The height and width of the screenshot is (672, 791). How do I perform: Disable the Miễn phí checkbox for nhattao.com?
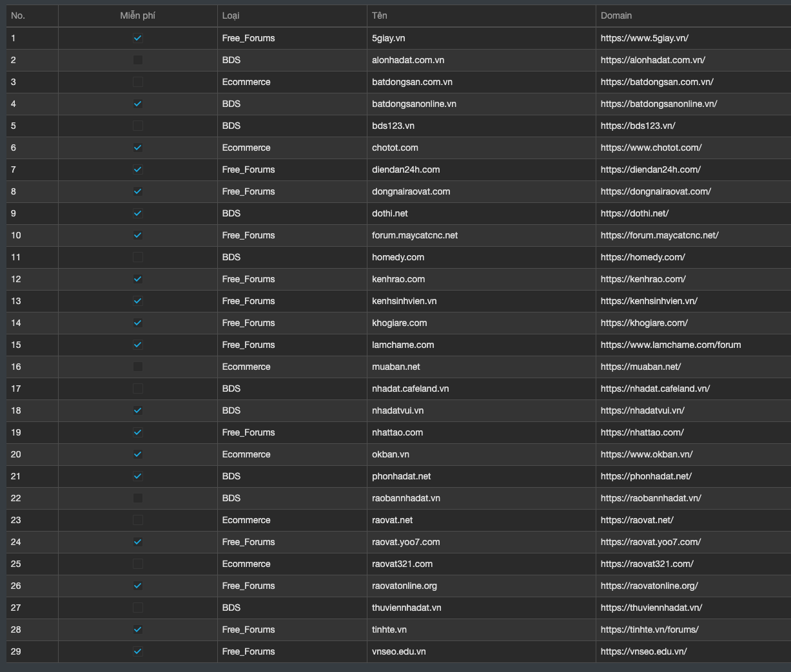[x=138, y=432]
